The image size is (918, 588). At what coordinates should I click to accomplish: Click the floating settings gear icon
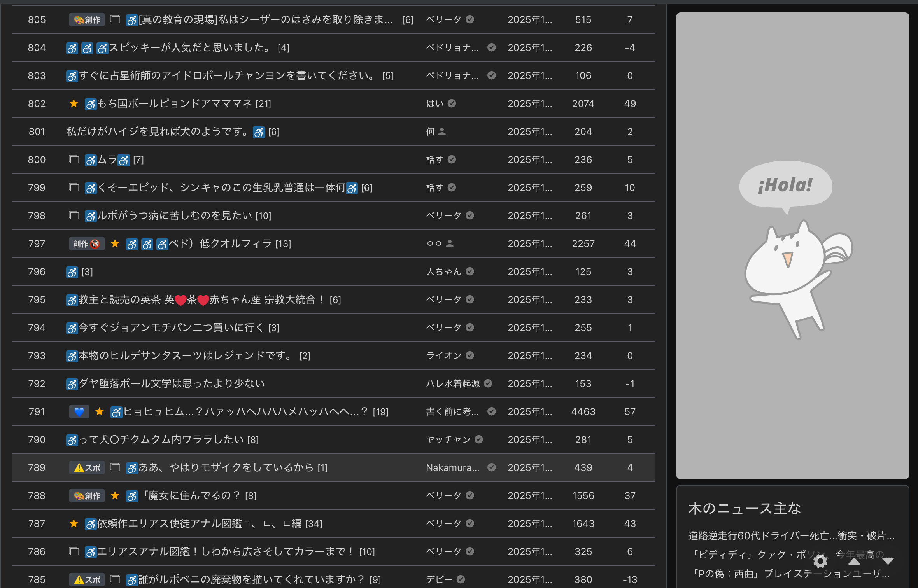[820, 561]
